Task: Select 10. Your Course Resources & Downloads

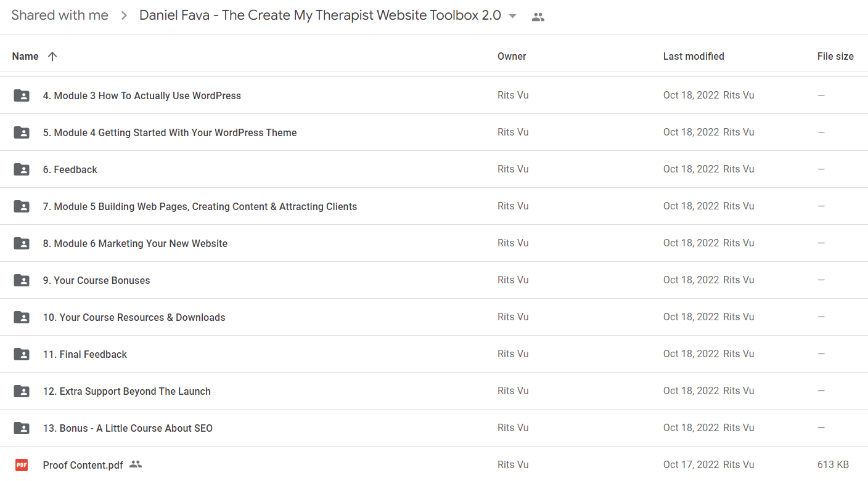Action: (x=434, y=317)
